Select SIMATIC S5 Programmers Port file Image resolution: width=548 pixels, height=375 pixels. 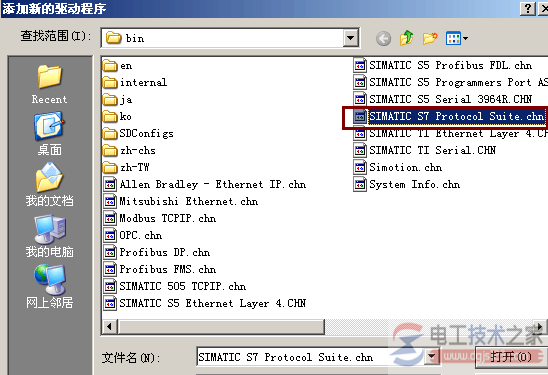(450, 82)
